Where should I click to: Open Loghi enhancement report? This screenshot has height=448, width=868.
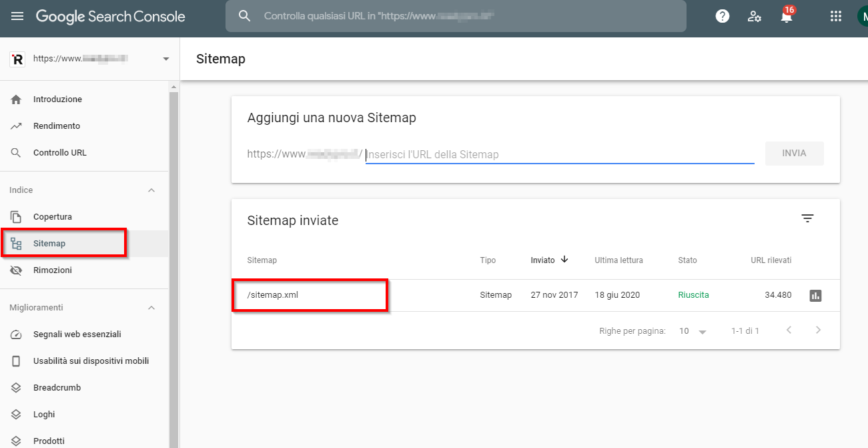(44, 415)
